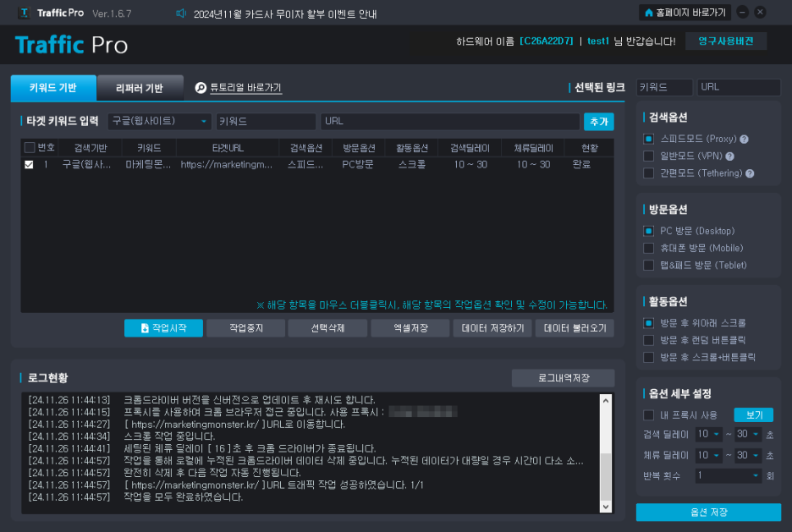The width and height of the screenshot is (792, 532).
Task: Click hardware name [C26A22D7] text
Action: click(547, 41)
